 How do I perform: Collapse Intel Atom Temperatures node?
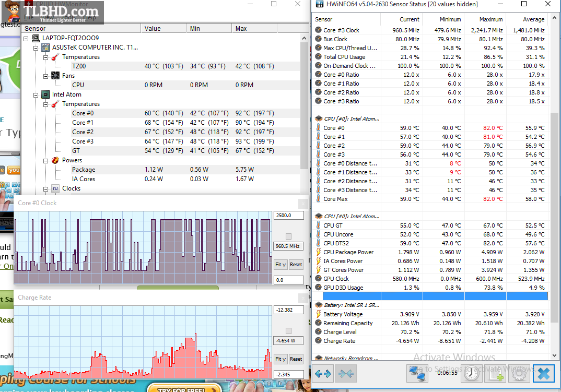pos(46,104)
